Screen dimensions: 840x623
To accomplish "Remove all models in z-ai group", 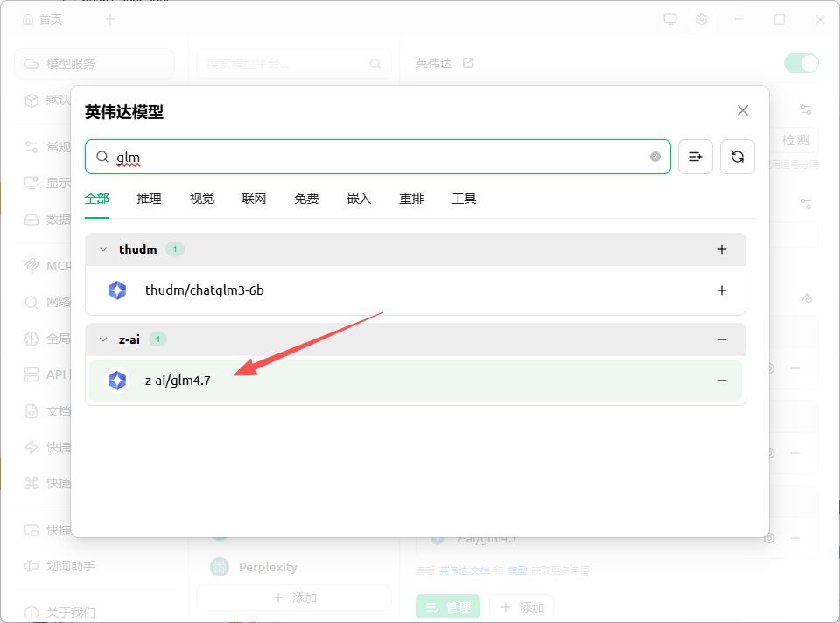I will click(721, 339).
